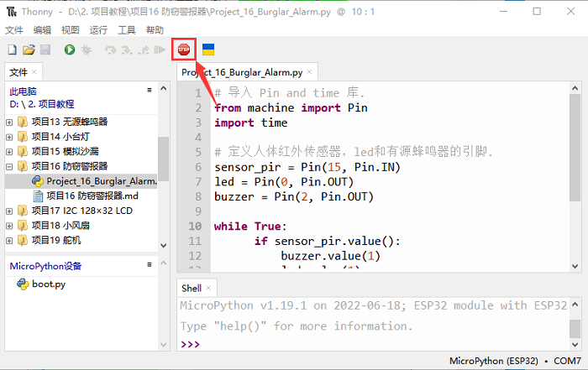Click the Ukraine flag support icon

point(207,50)
